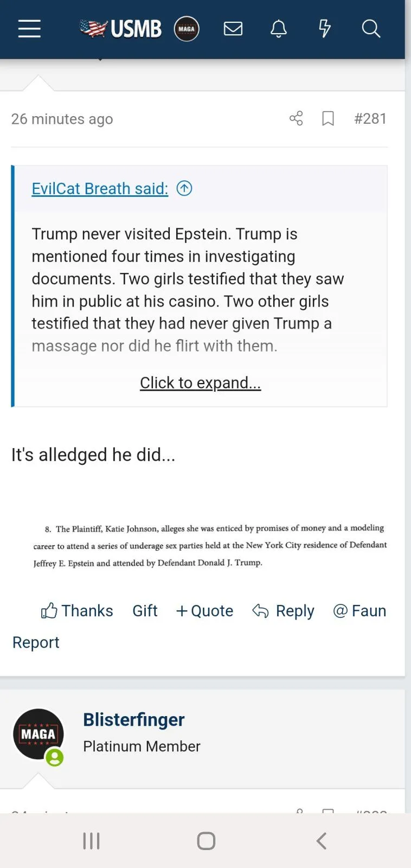Open the permalink for post #281
This screenshot has width=411, height=868.
(370, 118)
